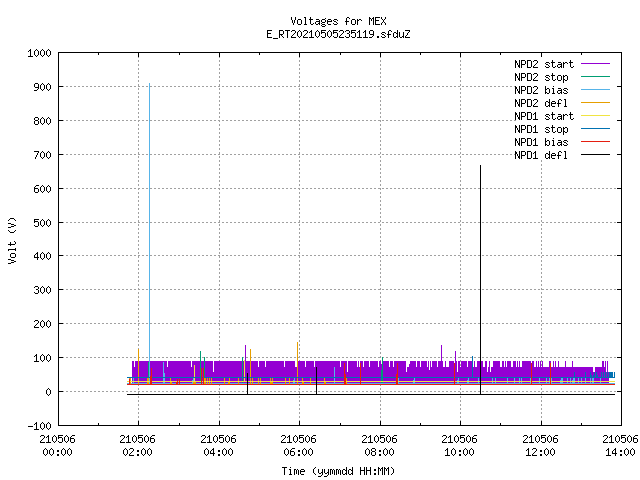
Task: Click the 'NPD1 bias' legend label
Action: [x=541, y=142]
